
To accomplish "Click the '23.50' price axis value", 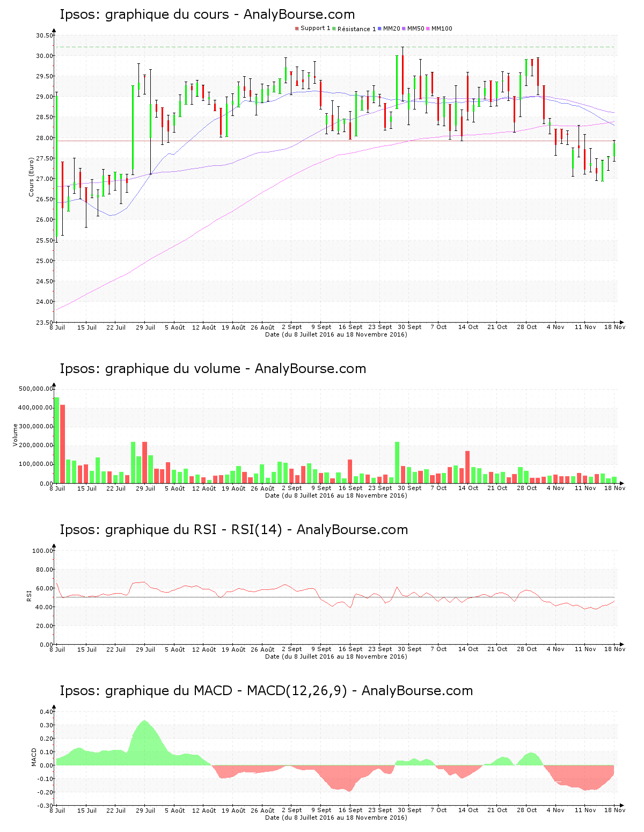I will [45, 323].
